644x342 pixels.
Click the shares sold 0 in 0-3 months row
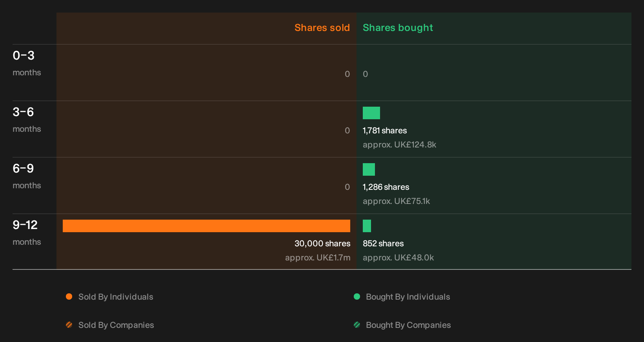(347, 74)
